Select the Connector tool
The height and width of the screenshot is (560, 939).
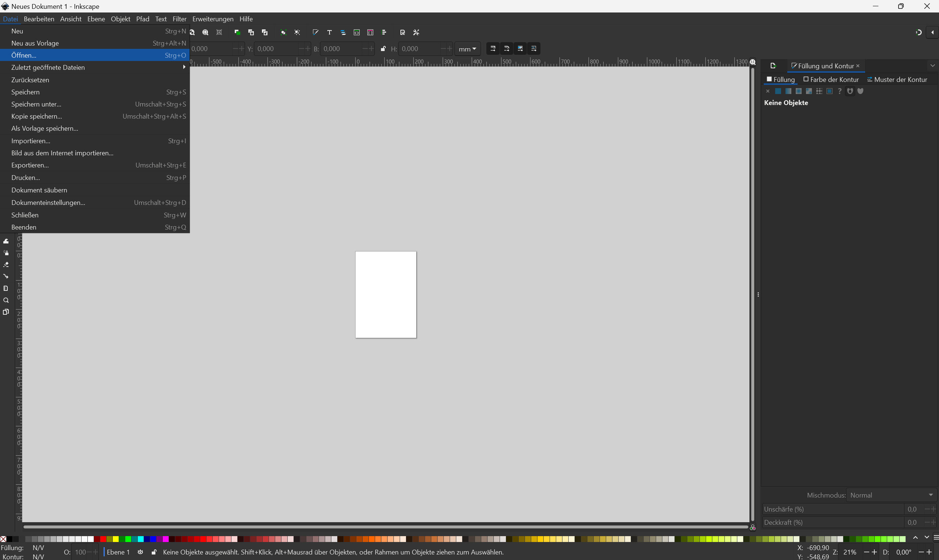6,276
